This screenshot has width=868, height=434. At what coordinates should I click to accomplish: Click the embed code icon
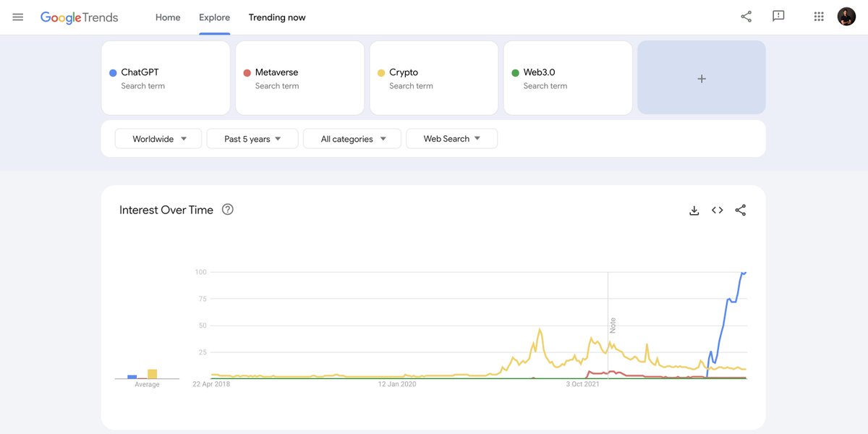click(x=718, y=210)
